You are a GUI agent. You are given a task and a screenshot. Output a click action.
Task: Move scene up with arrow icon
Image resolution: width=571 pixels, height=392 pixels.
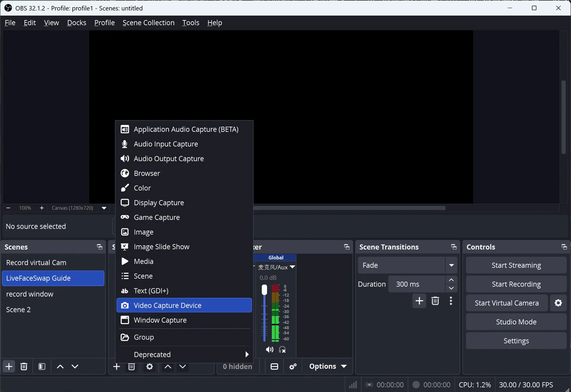pos(60,366)
